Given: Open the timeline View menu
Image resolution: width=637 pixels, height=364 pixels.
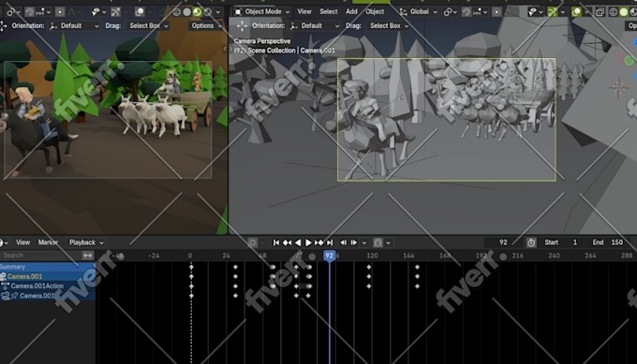Looking at the screenshot, I should point(22,242).
